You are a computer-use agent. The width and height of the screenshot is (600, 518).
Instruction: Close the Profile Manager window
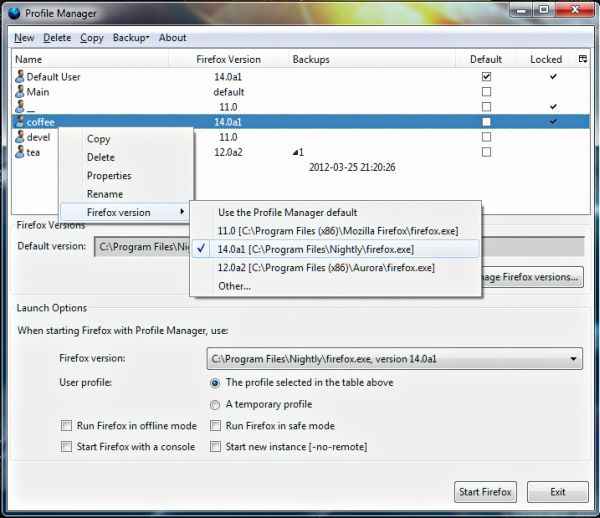tap(575, 10)
